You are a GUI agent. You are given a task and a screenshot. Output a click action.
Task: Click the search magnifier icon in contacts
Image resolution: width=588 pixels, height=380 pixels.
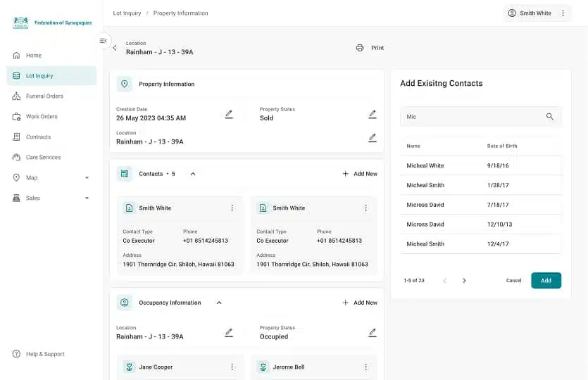pyautogui.click(x=549, y=117)
